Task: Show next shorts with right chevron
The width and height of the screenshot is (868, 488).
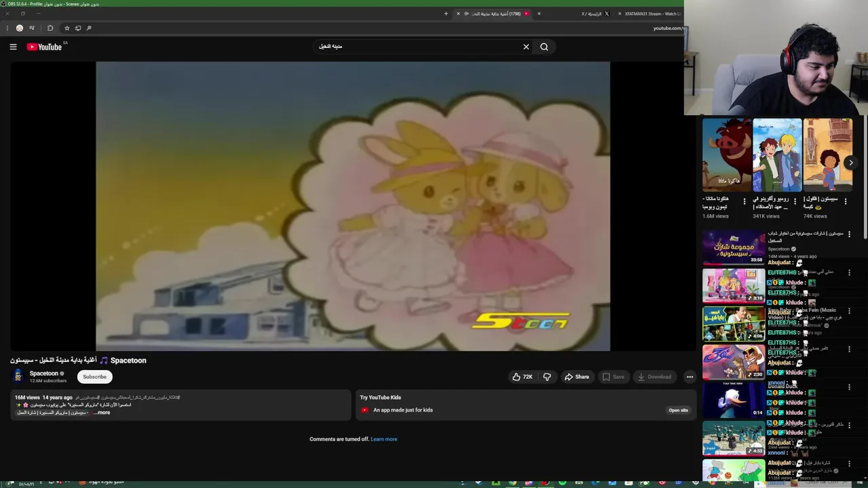Action: click(850, 163)
